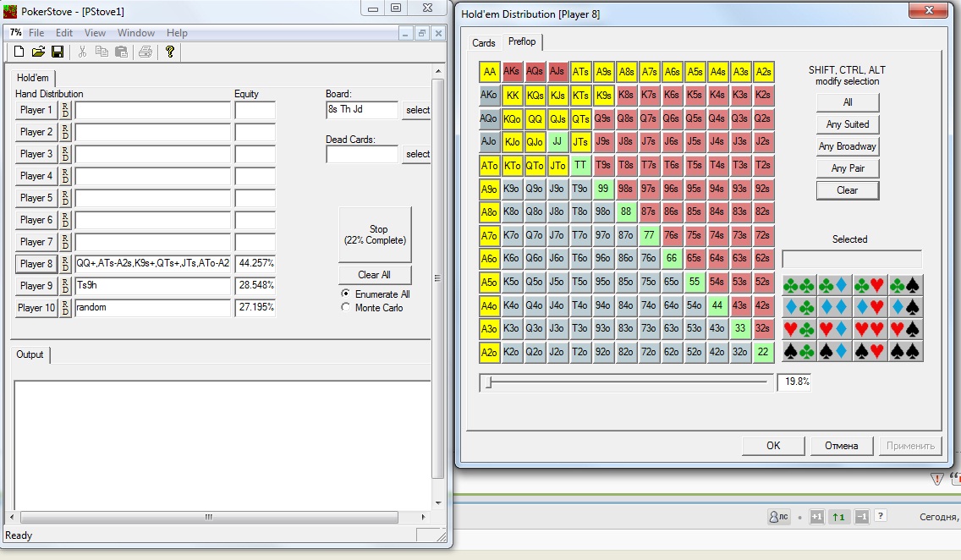Click the select button next to Dead Cards
The image size is (961, 560).
417,155
